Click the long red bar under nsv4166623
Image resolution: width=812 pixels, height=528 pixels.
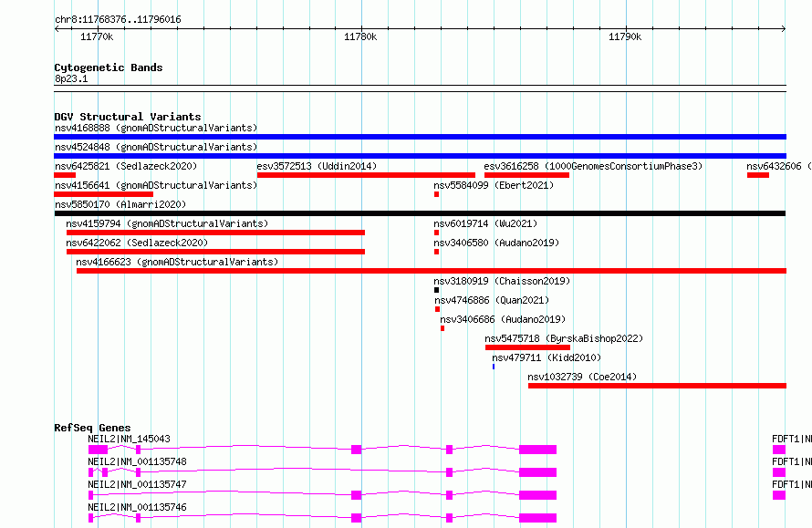(x=432, y=271)
